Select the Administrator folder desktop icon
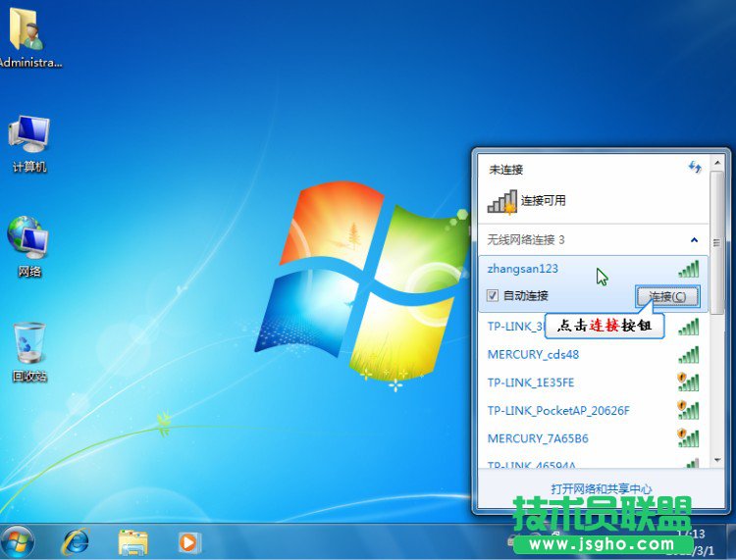The image size is (736, 560). [x=26, y=34]
